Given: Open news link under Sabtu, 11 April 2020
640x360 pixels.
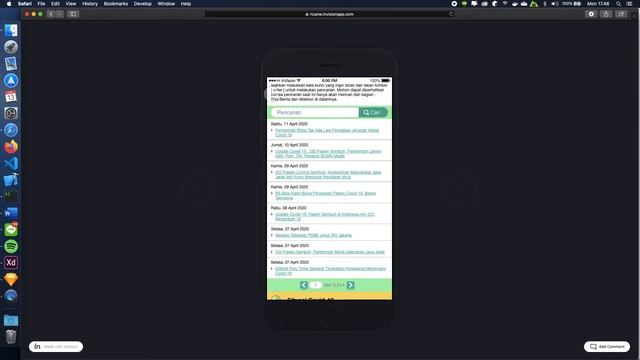Looking at the screenshot, I should click(327, 132).
